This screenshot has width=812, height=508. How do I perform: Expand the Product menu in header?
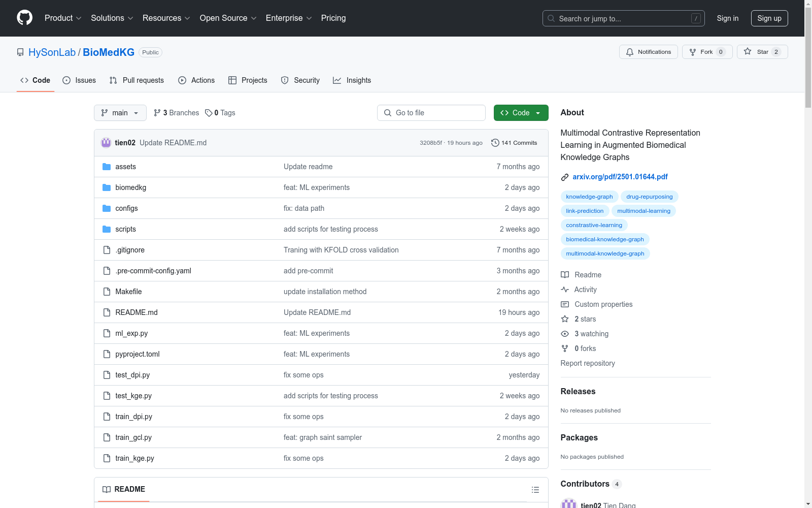(x=62, y=18)
